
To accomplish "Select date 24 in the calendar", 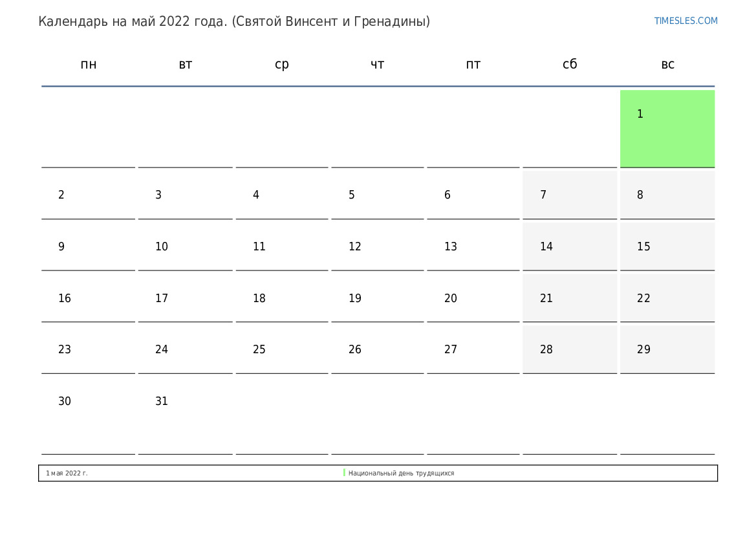I will (185, 349).
